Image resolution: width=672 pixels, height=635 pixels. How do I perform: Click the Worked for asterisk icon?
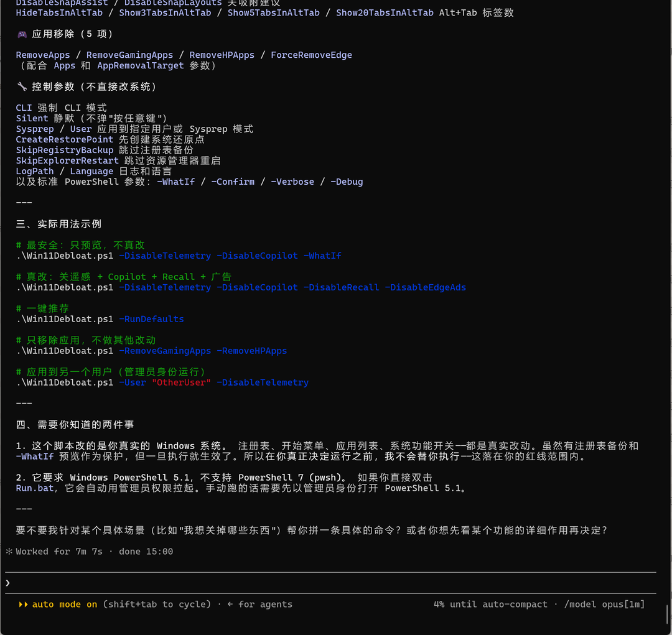tap(9, 552)
